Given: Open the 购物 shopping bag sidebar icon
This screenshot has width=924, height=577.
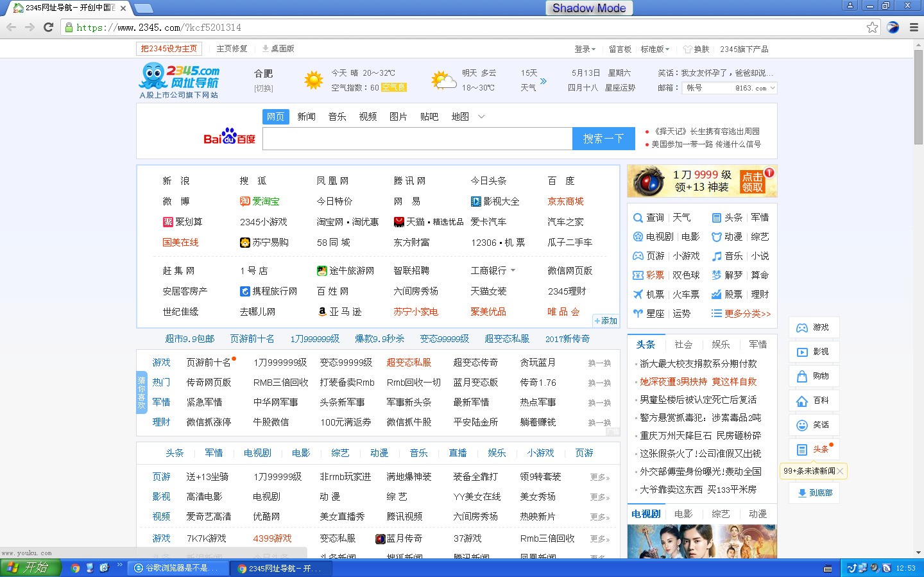Looking at the screenshot, I should [x=802, y=376].
